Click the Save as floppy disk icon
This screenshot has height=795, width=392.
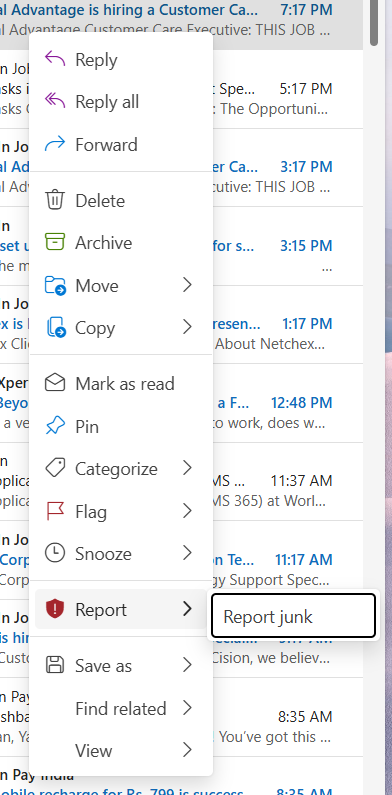[x=55, y=665]
